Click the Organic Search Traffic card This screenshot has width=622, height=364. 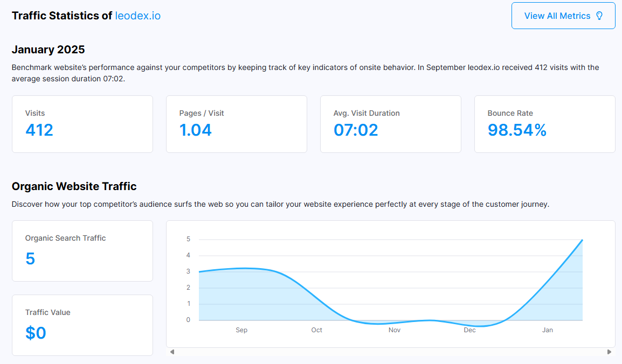click(x=82, y=251)
